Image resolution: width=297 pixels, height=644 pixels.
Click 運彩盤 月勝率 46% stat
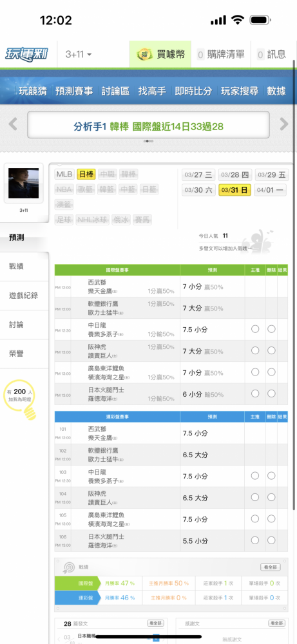pyautogui.click(x=120, y=598)
